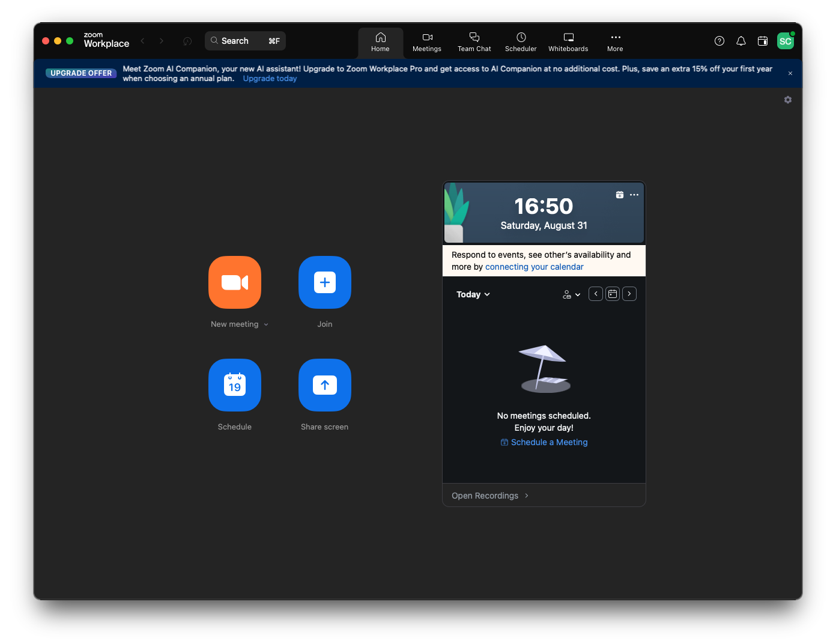Click the connecting your calendar link

(x=535, y=267)
